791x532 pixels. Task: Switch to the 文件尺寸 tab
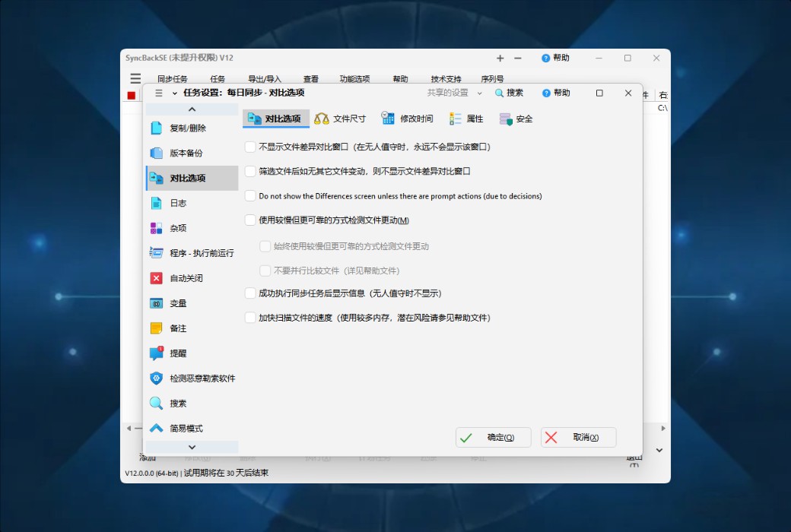341,119
